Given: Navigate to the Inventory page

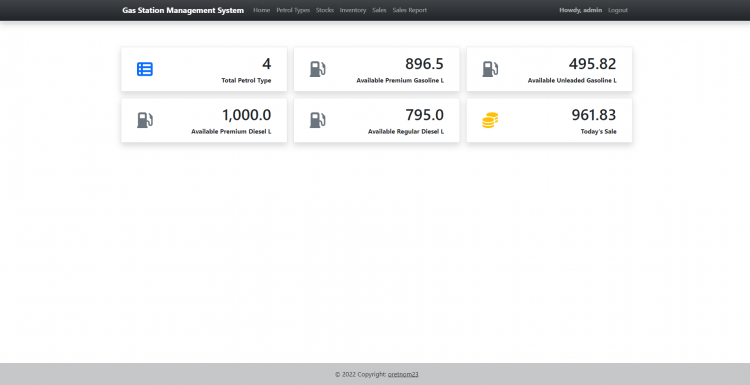Looking at the screenshot, I should pos(353,10).
